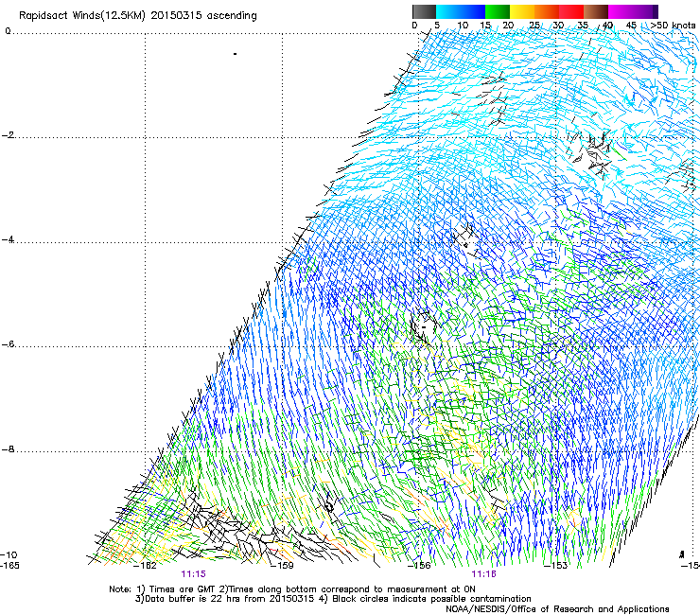Viewport: 700px width, 615px height.
Task: Click the '-162' longitude label
Action: pyautogui.click(x=145, y=566)
